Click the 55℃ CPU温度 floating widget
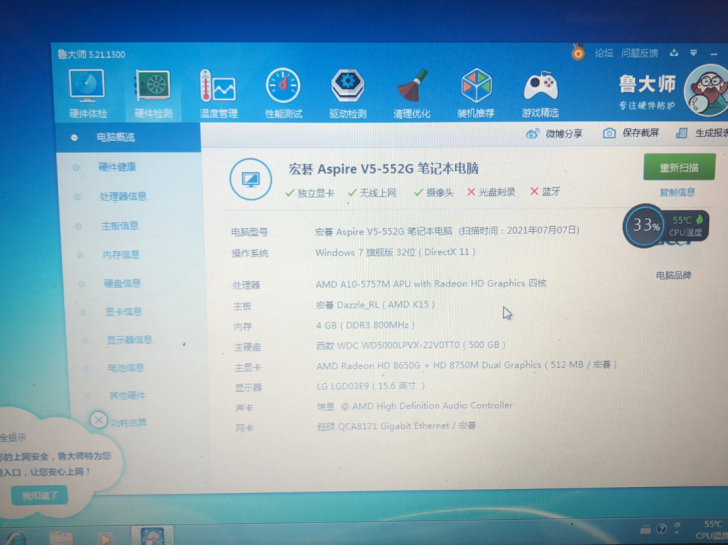 click(x=687, y=226)
